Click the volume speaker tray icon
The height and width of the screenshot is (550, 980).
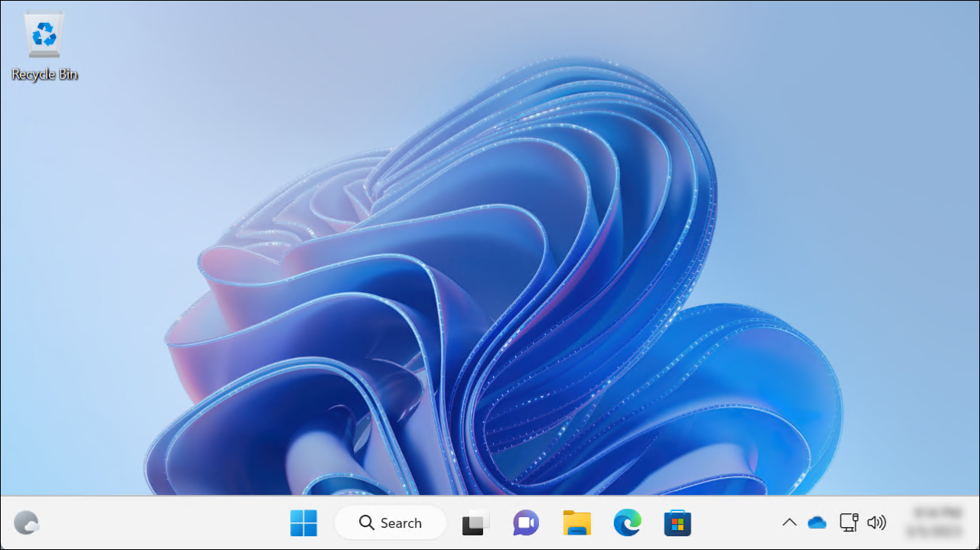(x=877, y=522)
